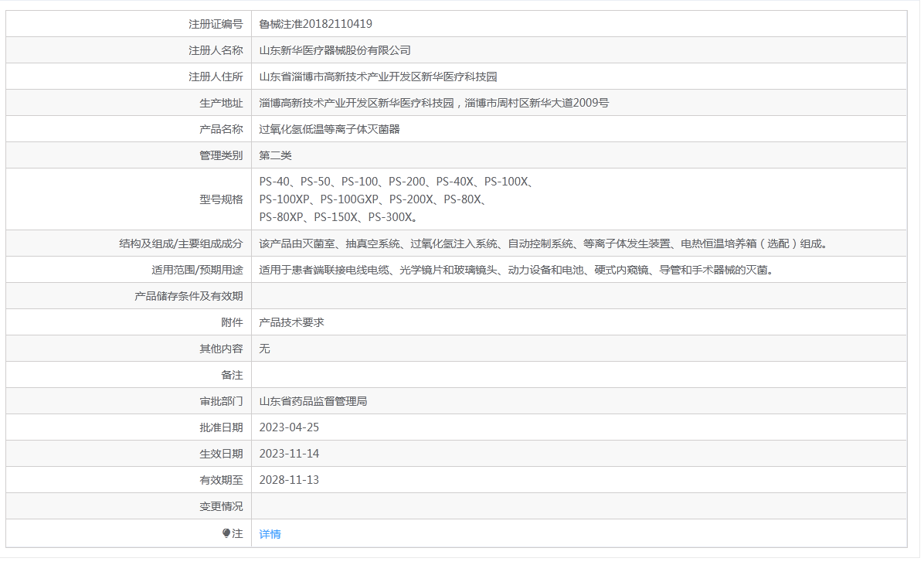This screenshot has width=924, height=565.
Task: Click the 产品名称 label
Action: pos(221,129)
